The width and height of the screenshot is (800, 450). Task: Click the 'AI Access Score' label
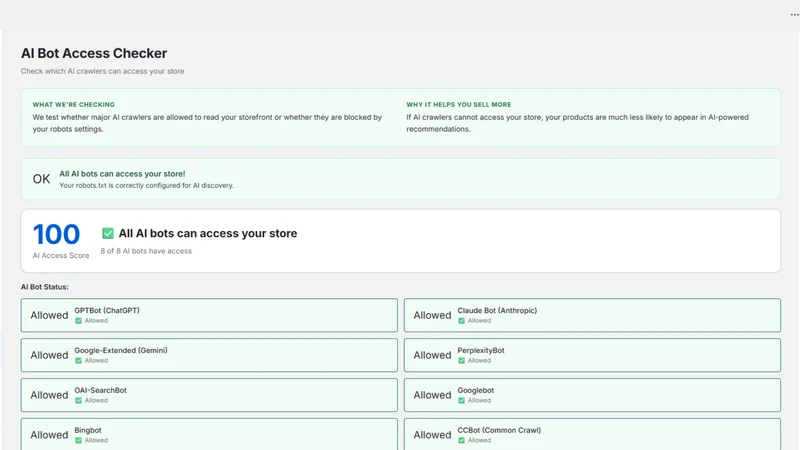click(61, 256)
